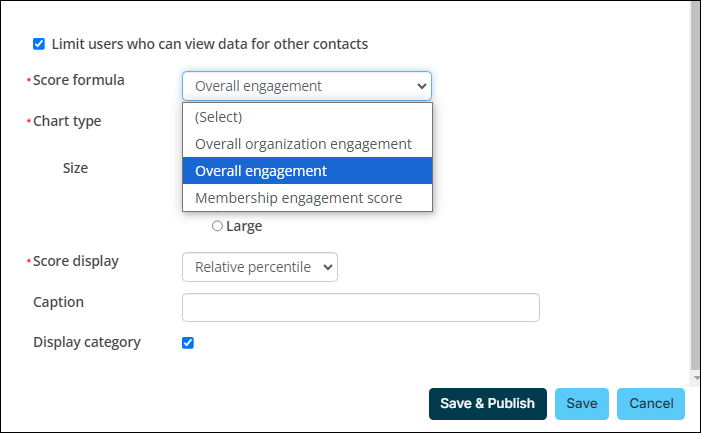Click inside the Caption text field
Screen dimensions: 701x433
pyautogui.click(x=361, y=307)
